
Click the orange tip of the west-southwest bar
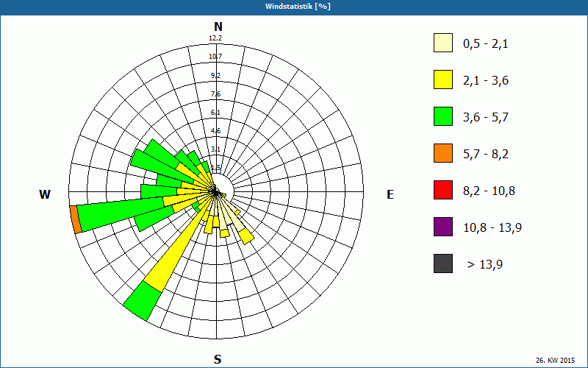76,219
